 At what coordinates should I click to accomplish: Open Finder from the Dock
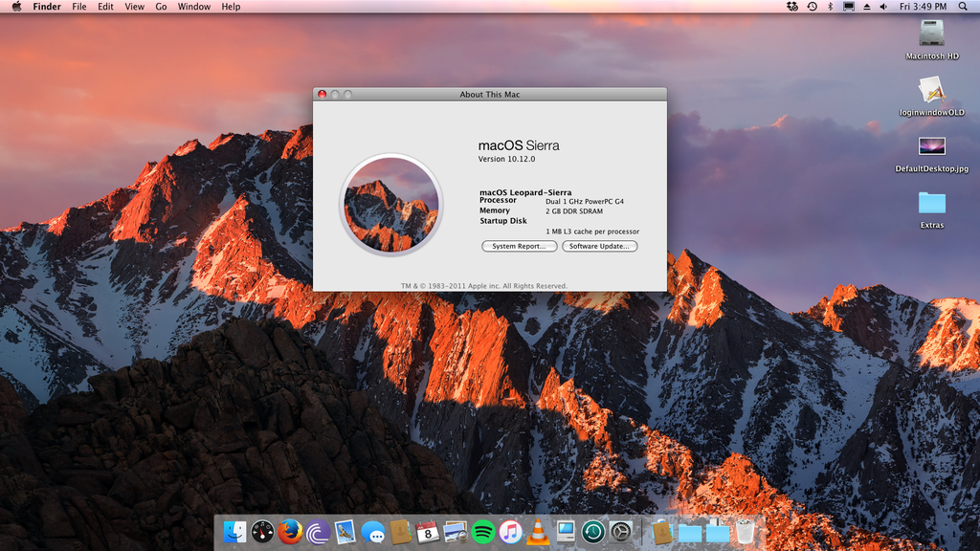tap(234, 532)
